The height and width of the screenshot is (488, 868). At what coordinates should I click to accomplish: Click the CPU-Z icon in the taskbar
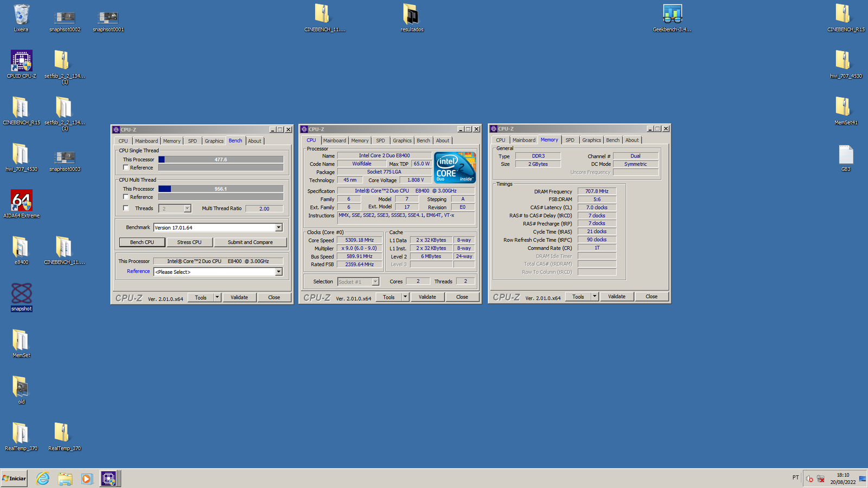click(x=110, y=478)
